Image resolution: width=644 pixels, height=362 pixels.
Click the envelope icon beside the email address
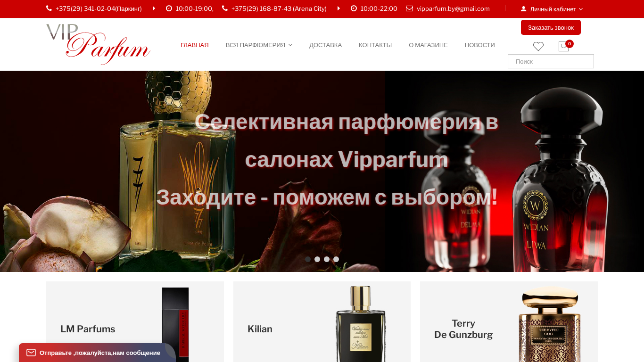409,8
